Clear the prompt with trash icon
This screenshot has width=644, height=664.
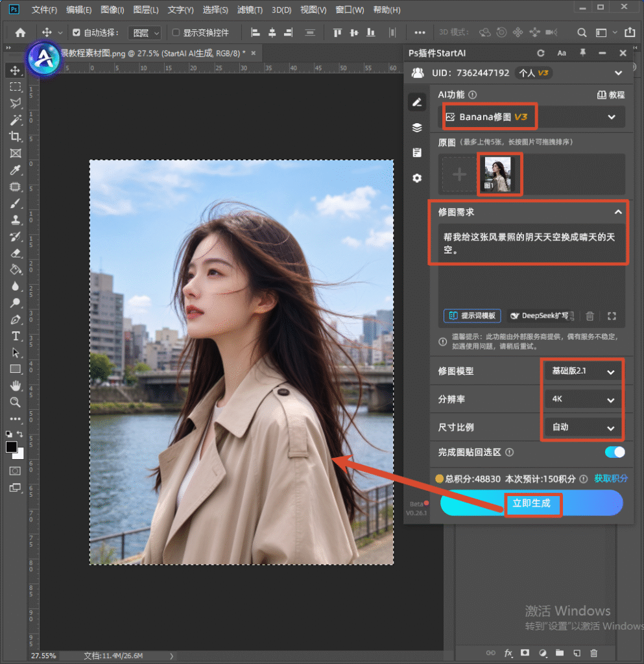[x=590, y=316]
